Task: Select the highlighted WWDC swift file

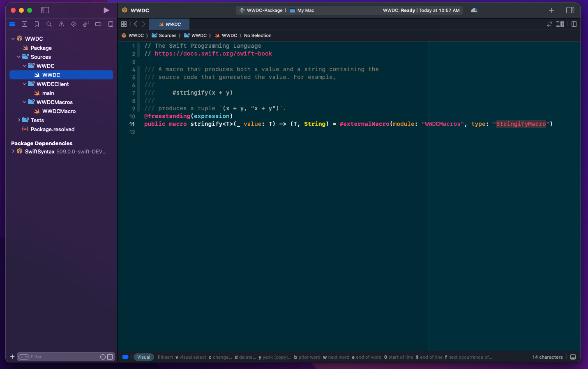Action: tap(61, 75)
